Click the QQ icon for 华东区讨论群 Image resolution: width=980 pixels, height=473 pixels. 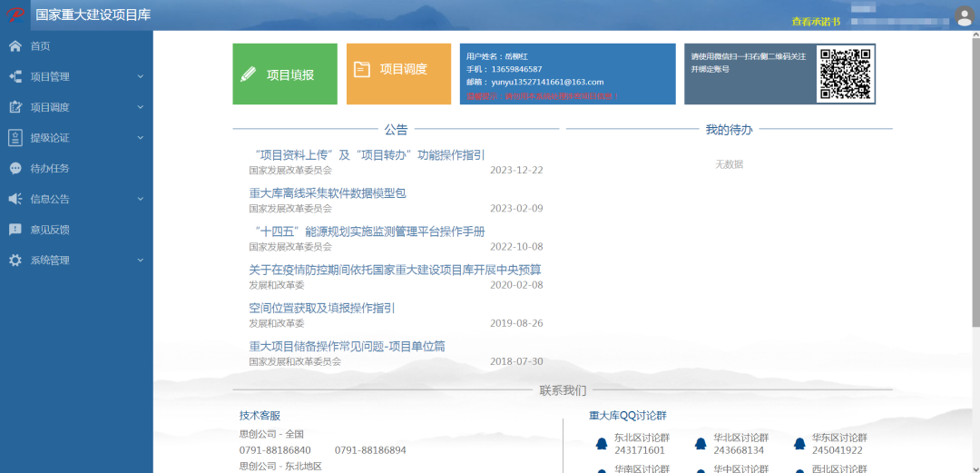tap(799, 444)
